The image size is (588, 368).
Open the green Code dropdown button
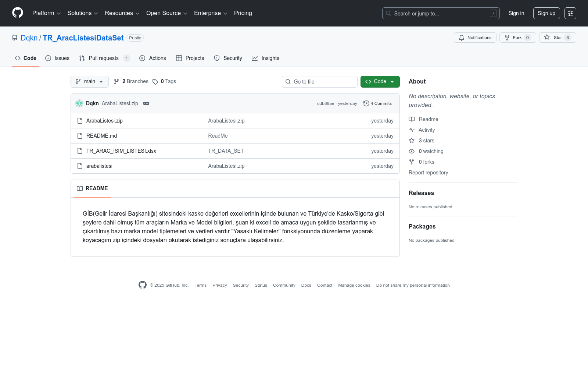(380, 82)
